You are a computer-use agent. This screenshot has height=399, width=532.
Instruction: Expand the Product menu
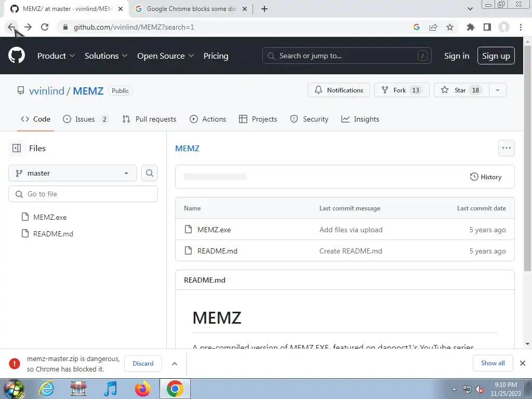click(56, 56)
